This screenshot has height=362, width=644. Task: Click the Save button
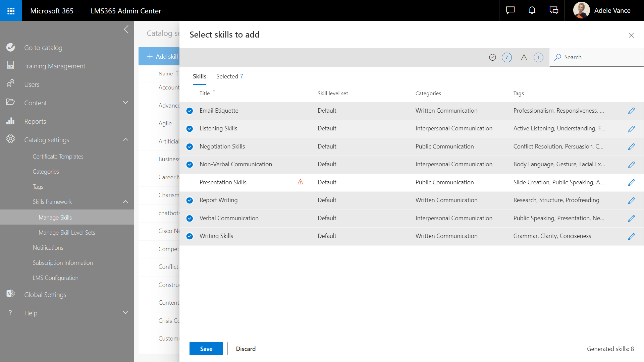(206, 349)
